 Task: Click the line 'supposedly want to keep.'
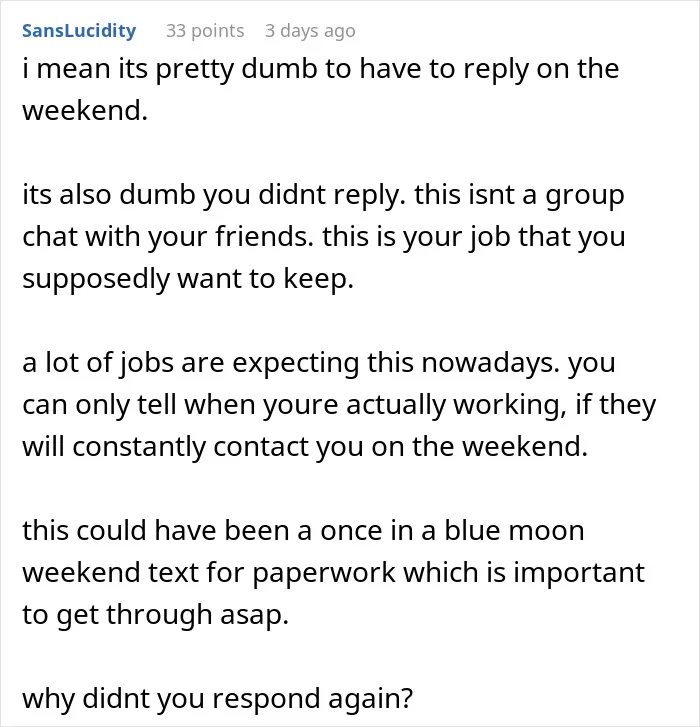(x=188, y=279)
